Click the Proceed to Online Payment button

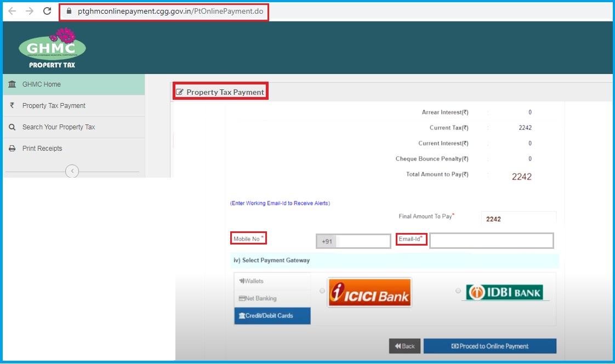[x=490, y=346]
